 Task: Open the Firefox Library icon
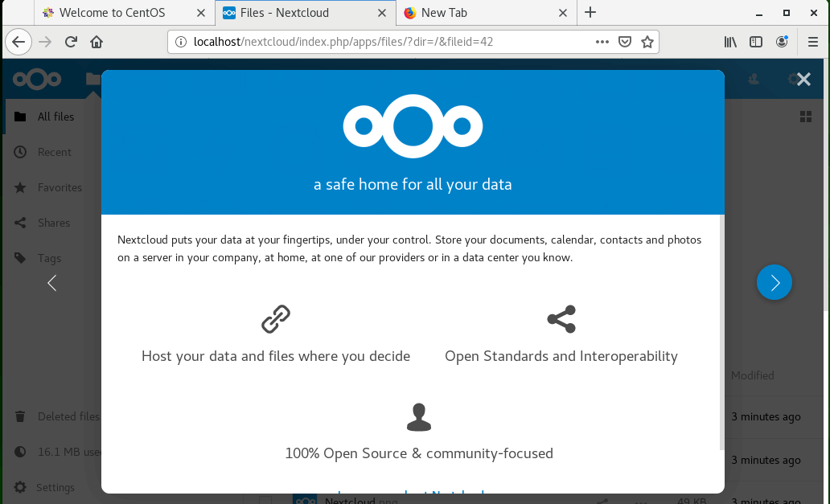730,42
